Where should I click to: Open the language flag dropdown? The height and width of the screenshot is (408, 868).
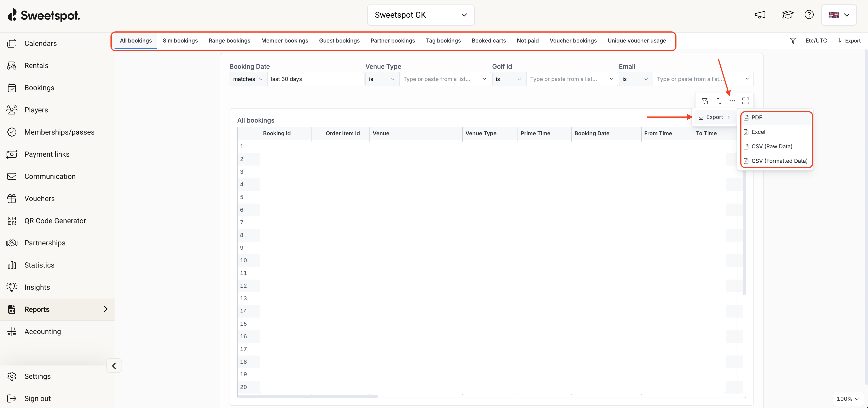[x=839, y=15]
